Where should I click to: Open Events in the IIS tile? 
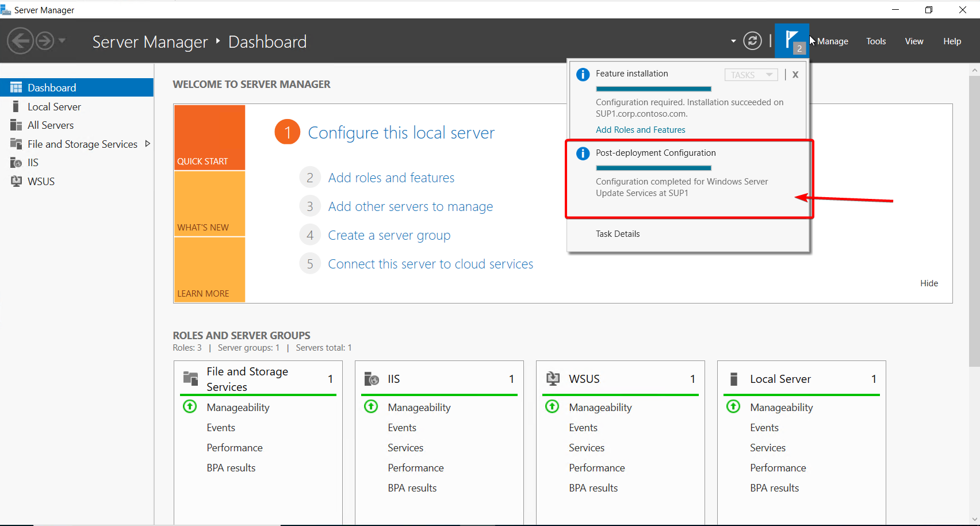click(x=402, y=428)
